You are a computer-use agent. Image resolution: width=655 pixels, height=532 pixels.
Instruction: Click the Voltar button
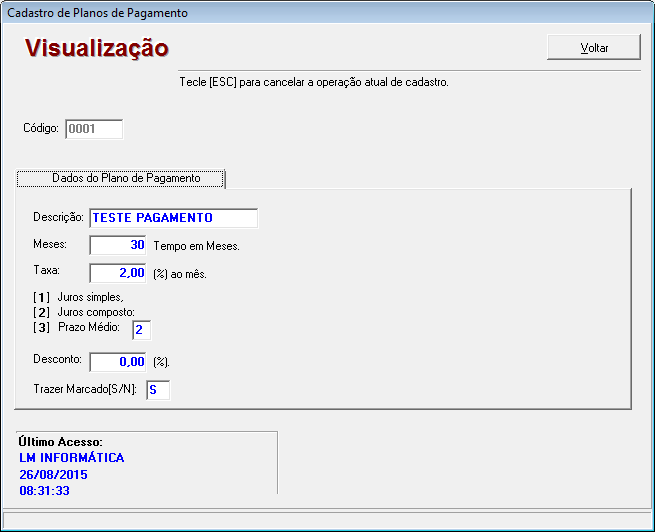(593, 48)
